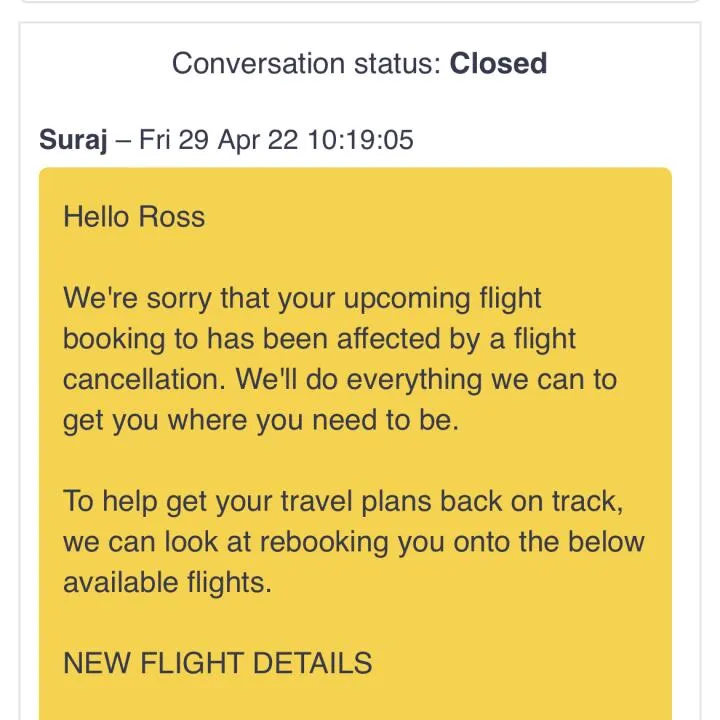Click the word track in the message
Viewport: 720px width, 720px height.
point(587,501)
